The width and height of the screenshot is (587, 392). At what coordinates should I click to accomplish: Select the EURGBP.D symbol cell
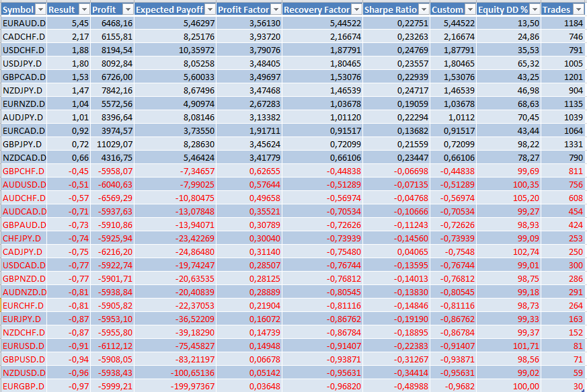(x=24, y=387)
